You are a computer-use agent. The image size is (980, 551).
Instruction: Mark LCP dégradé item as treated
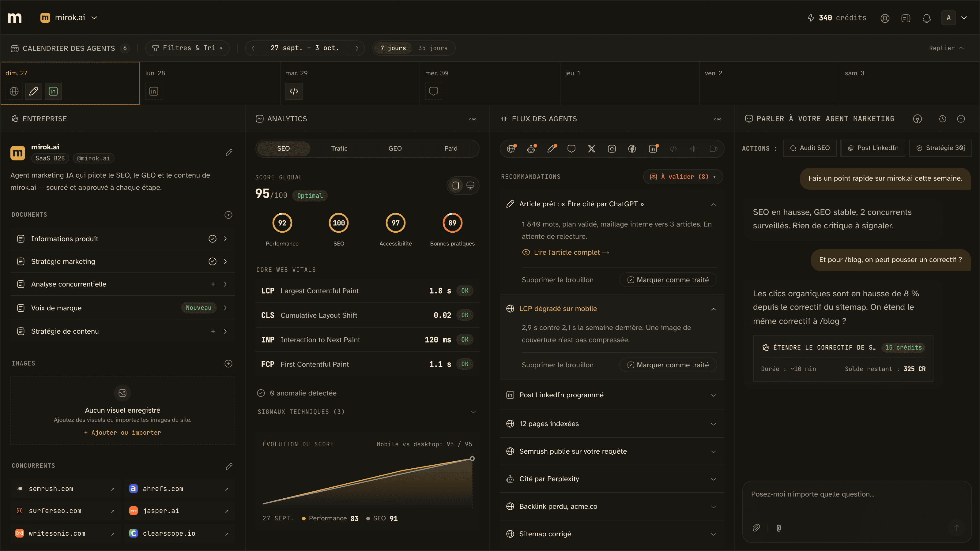(x=668, y=365)
